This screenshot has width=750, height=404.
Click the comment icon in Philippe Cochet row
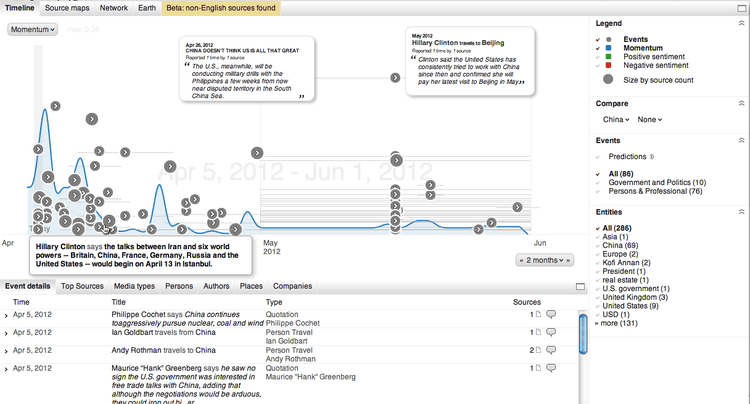[551, 315]
